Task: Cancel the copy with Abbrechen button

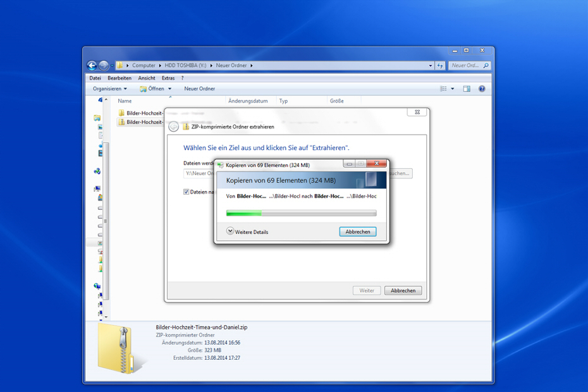Action: point(357,231)
